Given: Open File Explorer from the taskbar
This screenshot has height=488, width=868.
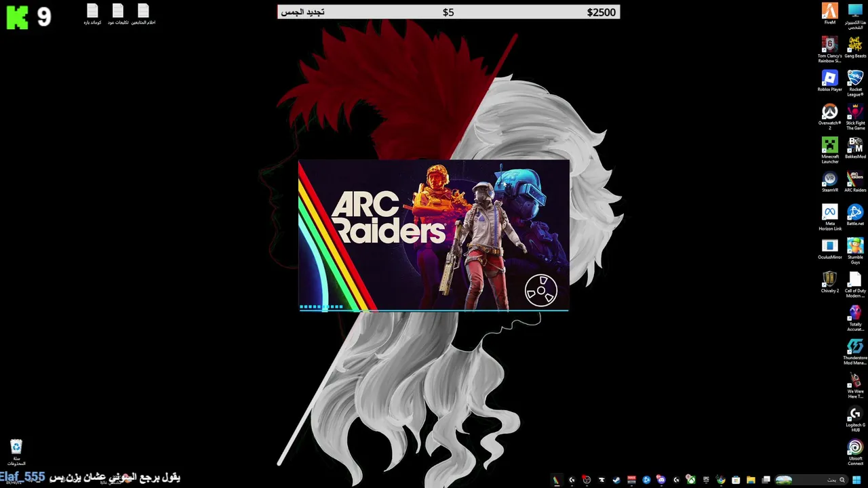Looking at the screenshot, I should (751, 480).
